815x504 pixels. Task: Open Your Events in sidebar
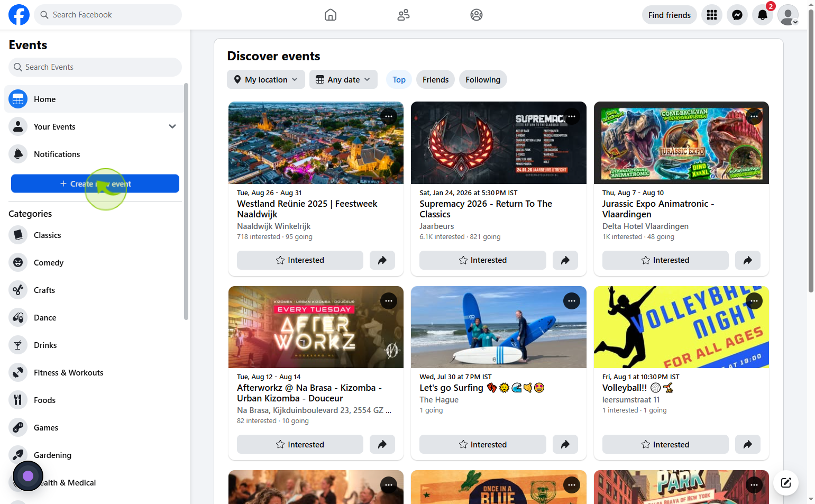(94, 126)
